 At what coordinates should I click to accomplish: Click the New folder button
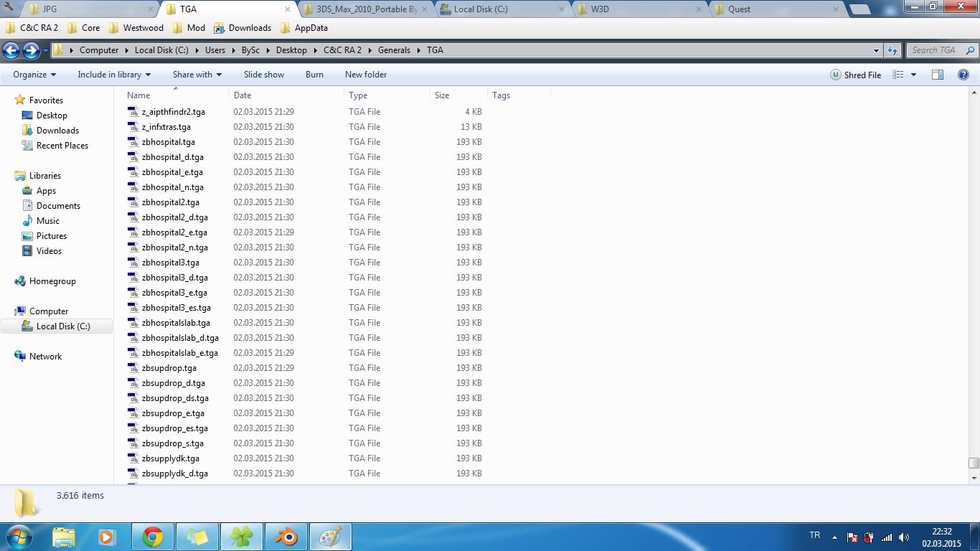[x=366, y=75]
